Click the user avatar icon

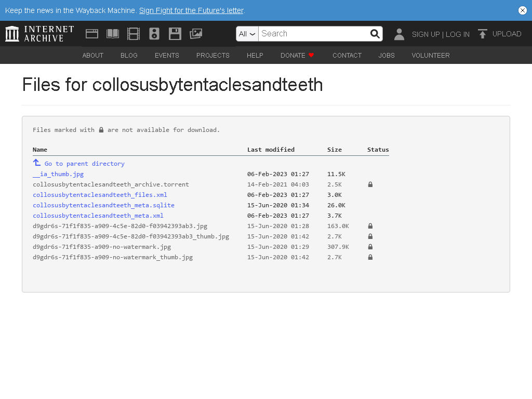400,34
